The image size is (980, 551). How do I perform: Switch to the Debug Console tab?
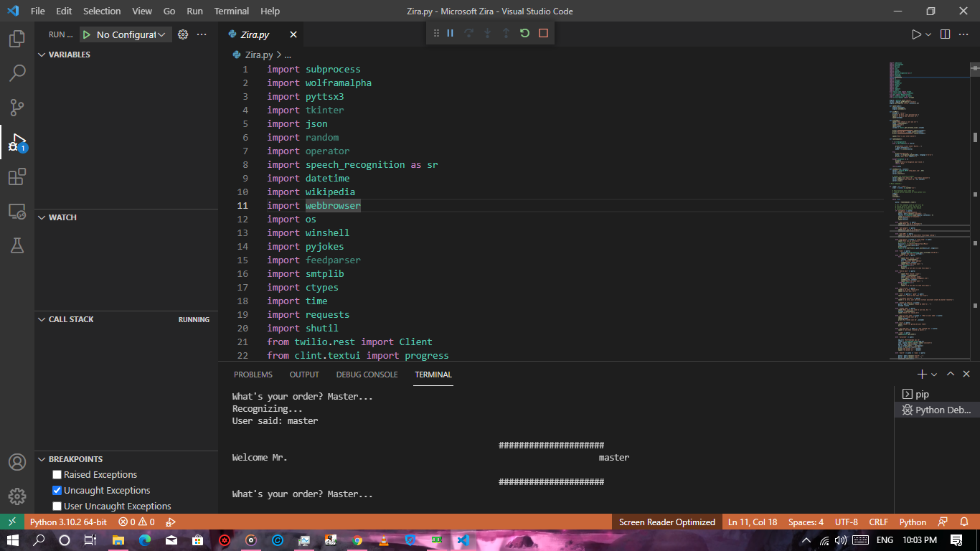pos(367,375)
